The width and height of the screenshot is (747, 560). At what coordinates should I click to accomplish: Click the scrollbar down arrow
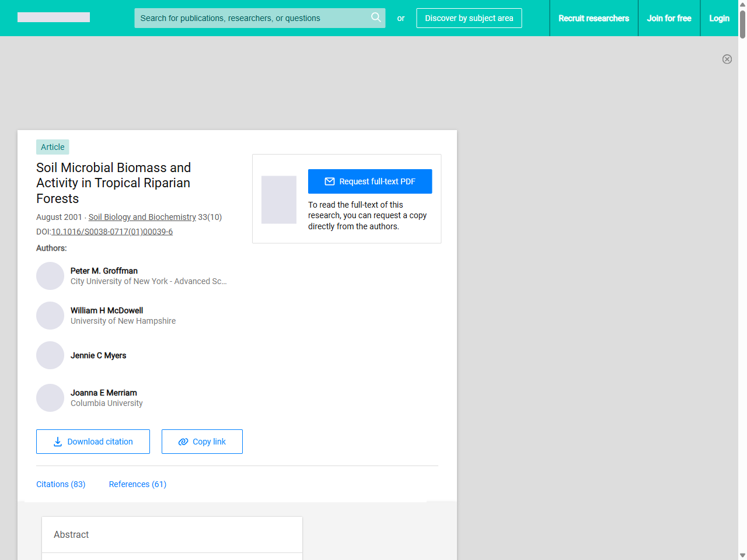point(742,555)
